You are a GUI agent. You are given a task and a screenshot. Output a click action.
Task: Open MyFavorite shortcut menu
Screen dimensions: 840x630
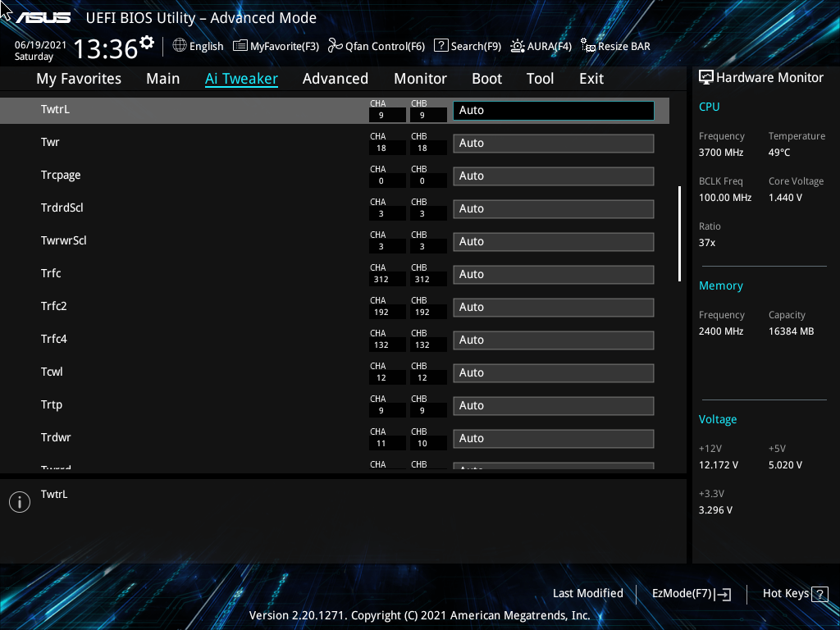(275, 46)
